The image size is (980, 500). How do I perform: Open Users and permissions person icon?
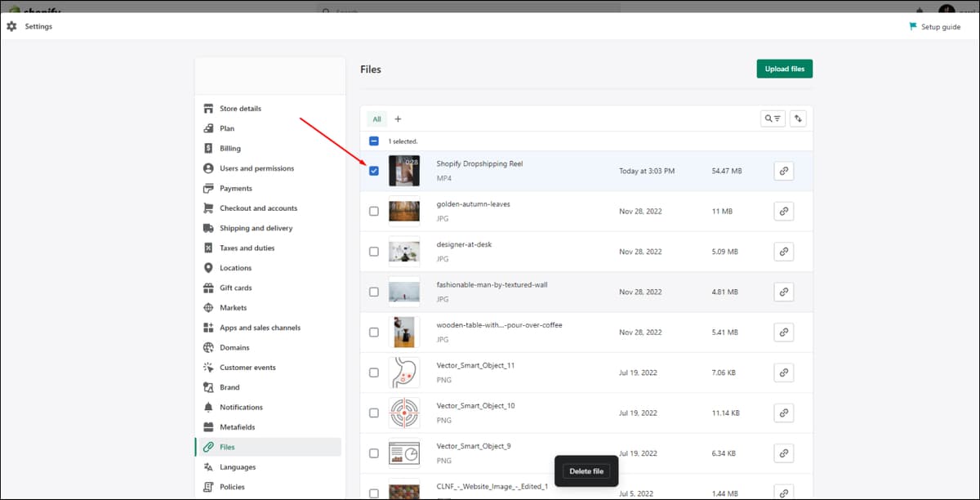(x=208, y=168)
